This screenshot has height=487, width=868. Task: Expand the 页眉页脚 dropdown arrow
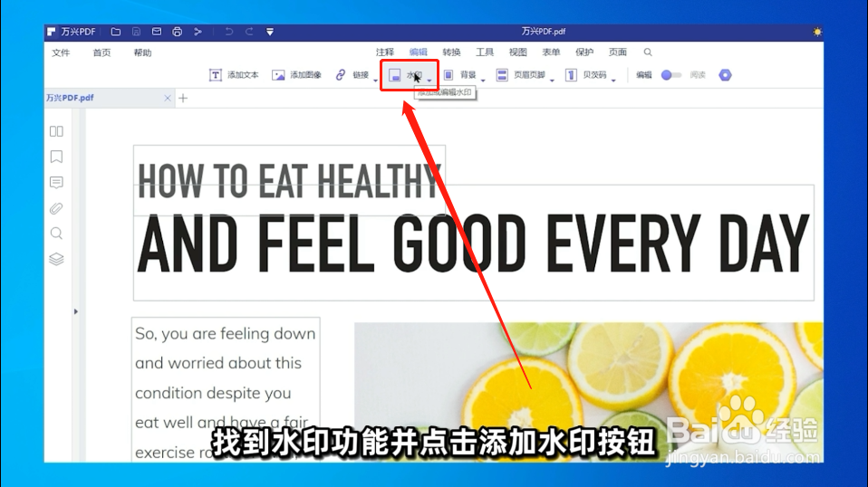pos(553,81)
